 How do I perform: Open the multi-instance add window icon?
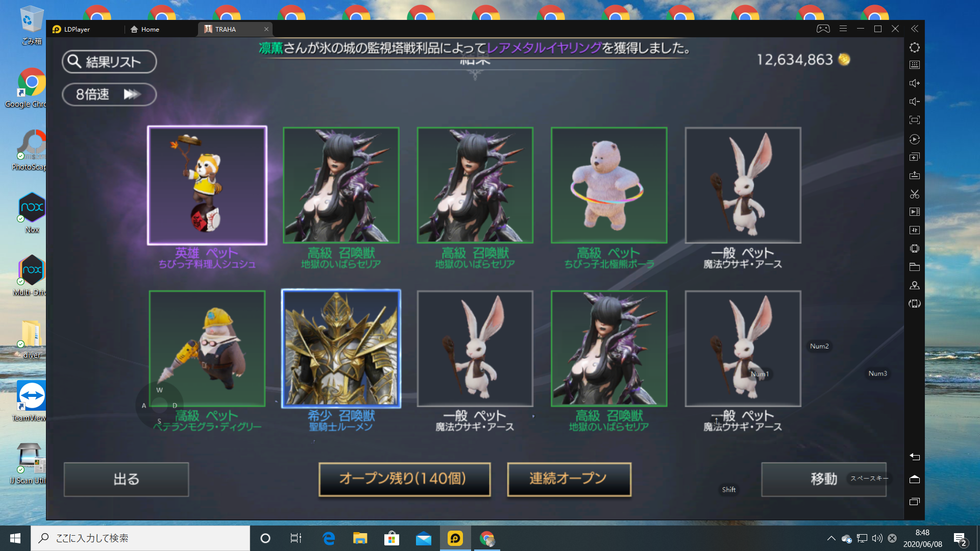914,157
